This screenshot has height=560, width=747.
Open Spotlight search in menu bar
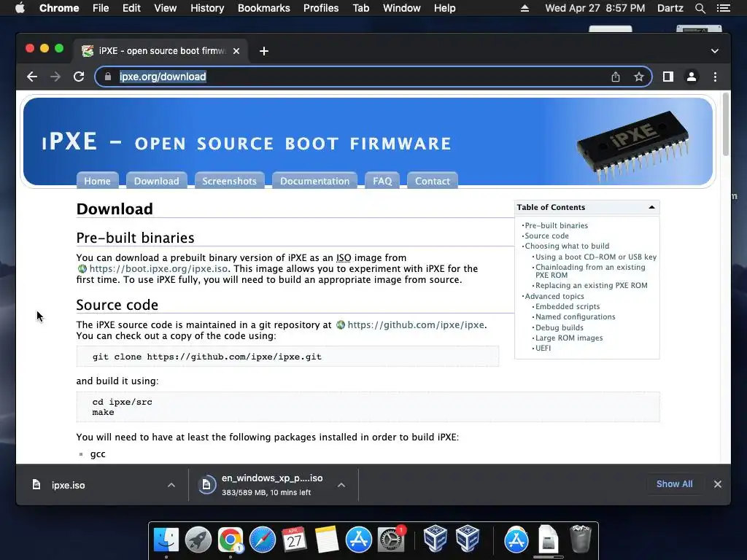(x=700, y=8)
